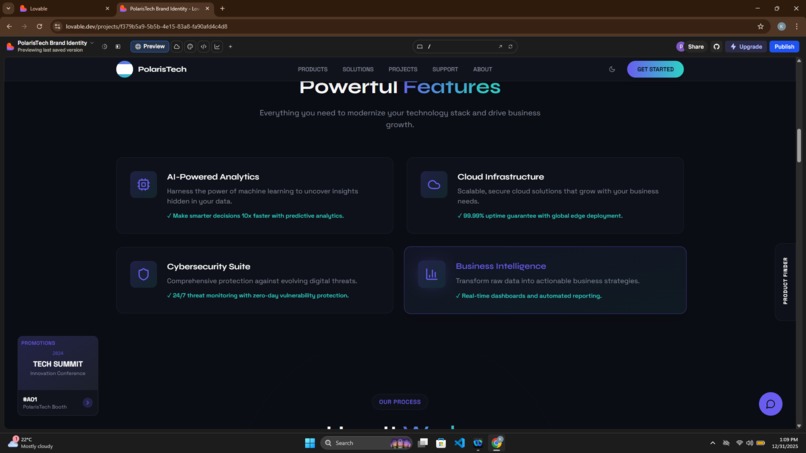Click the preview refresh icon in route bar
Image resolution: width=806 pixels, height=453 pixels.
(510, 46)
